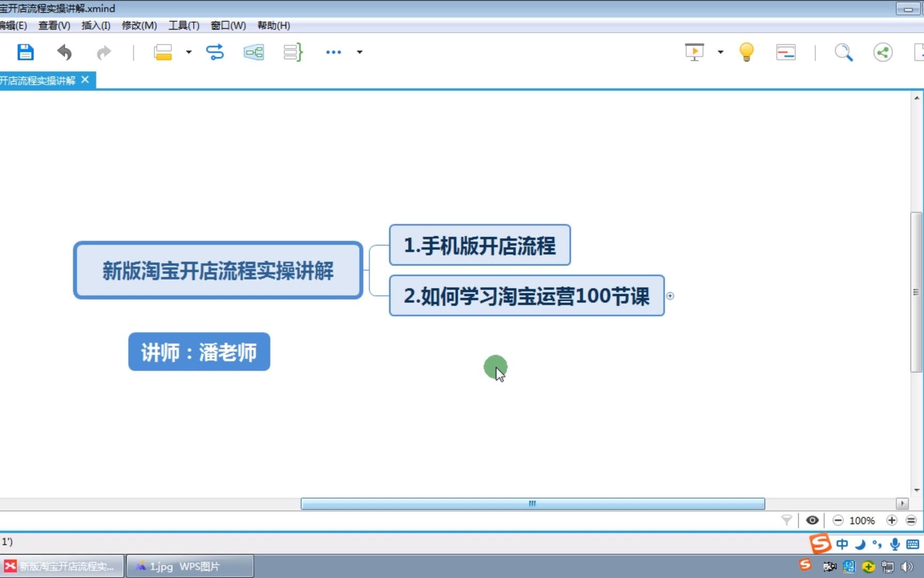The height and width of the screenshot is (578, 924).
Task: Redo the last undone action
Action: click(104, 52)
